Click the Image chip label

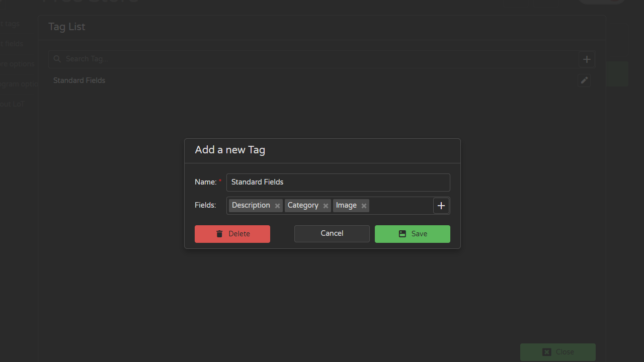346,205
